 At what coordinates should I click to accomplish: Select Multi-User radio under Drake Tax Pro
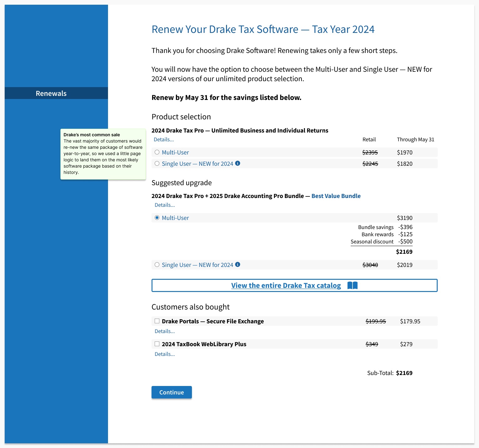pos(157,152)
